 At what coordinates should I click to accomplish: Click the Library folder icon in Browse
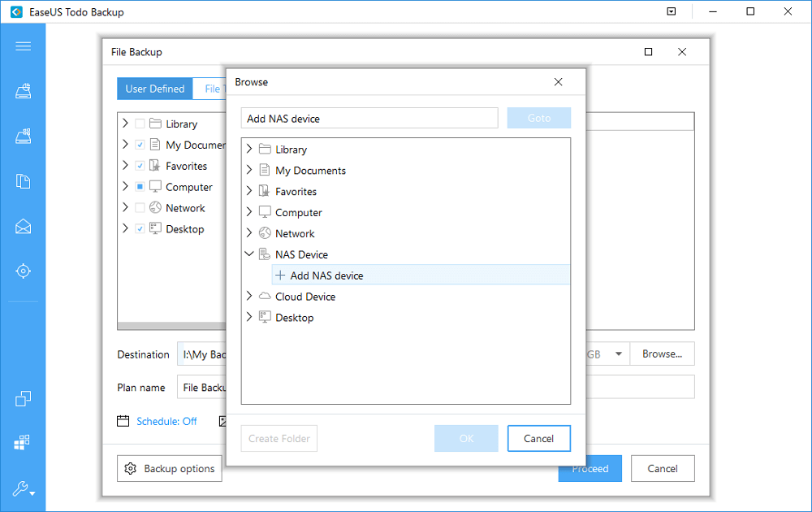coord(265,150)
